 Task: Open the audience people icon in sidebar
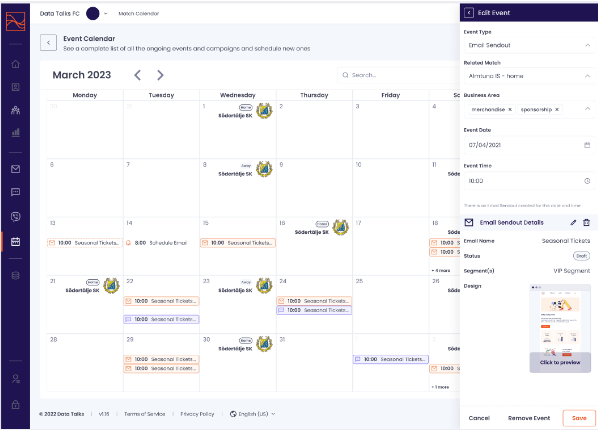pos(16,110)
